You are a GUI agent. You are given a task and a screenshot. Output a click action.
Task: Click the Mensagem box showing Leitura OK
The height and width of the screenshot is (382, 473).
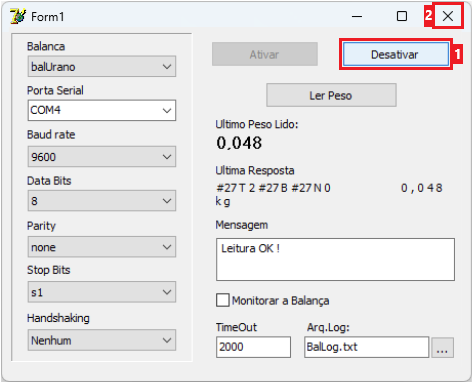click(x=335, y=259)
